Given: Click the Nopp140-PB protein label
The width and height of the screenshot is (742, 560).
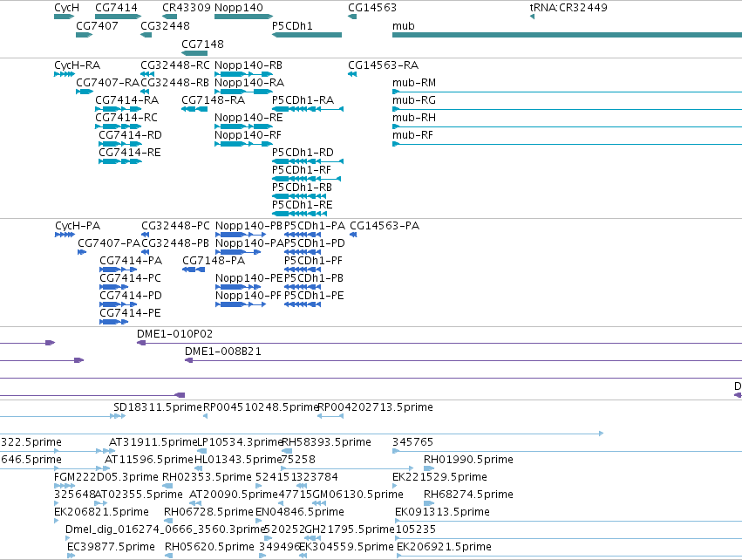Looking at the screenshot, I should (x=248, y=226).
